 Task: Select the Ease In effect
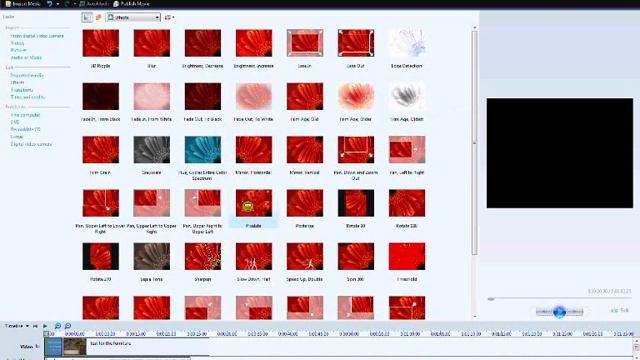coord(304,43)
